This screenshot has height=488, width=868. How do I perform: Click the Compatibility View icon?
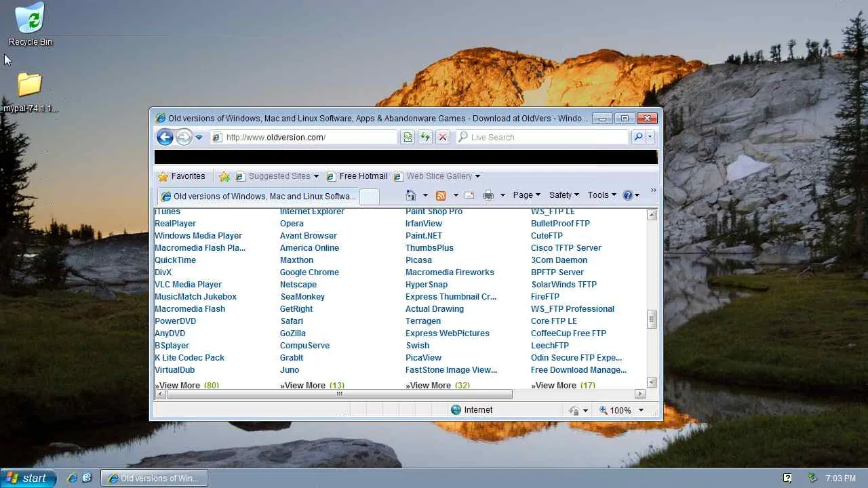pos(407,137)
